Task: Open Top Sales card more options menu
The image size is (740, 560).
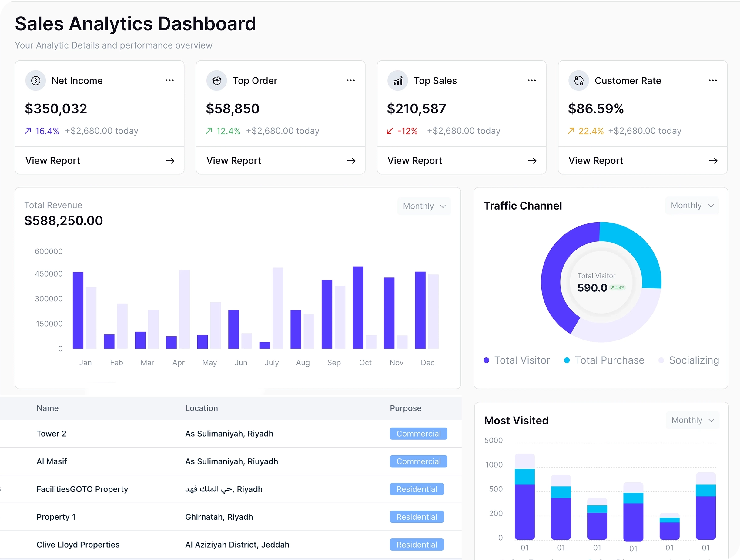Action: [532, 81]
